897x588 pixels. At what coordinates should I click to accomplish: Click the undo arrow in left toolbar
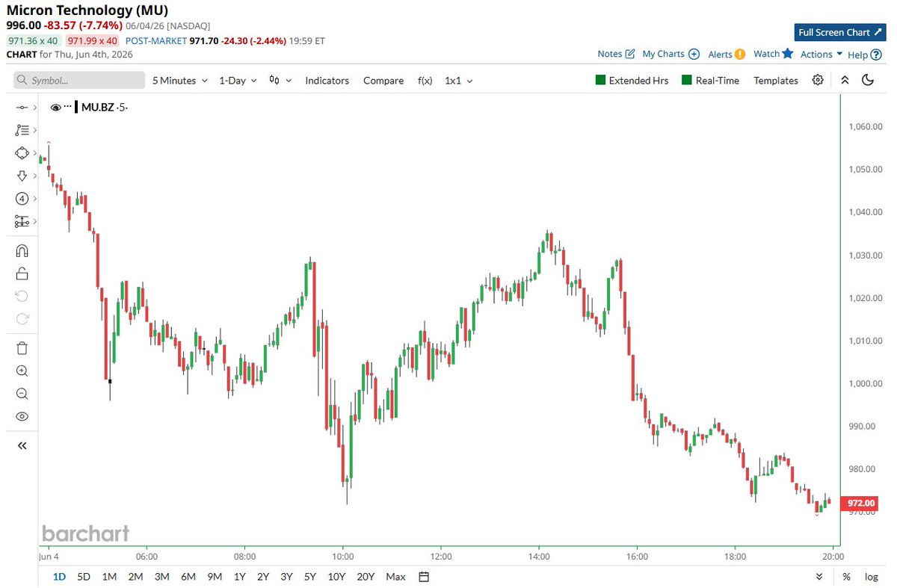[22, 296]
